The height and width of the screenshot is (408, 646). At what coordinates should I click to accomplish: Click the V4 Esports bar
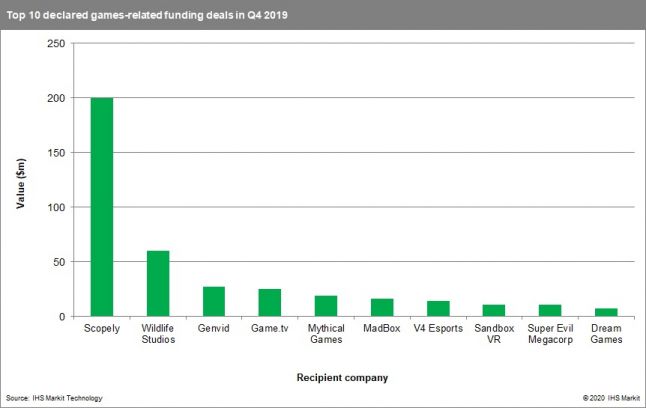[439, 309]
